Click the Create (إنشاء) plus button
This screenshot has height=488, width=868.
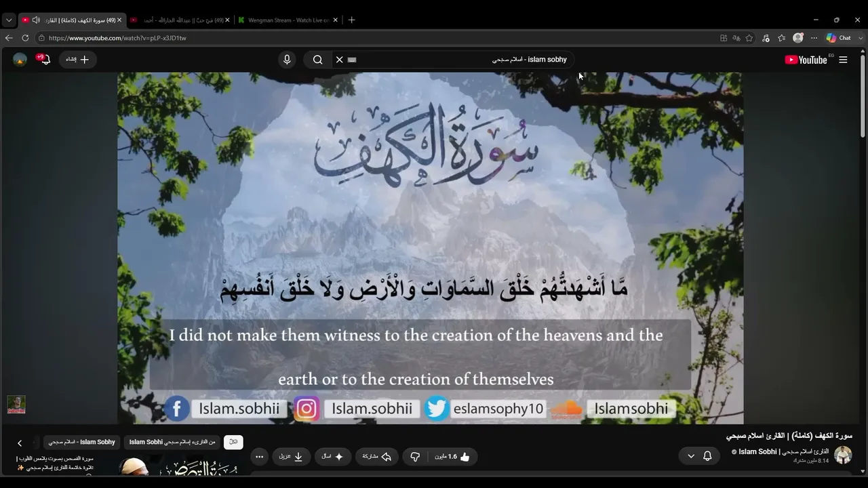coord(78,60)
